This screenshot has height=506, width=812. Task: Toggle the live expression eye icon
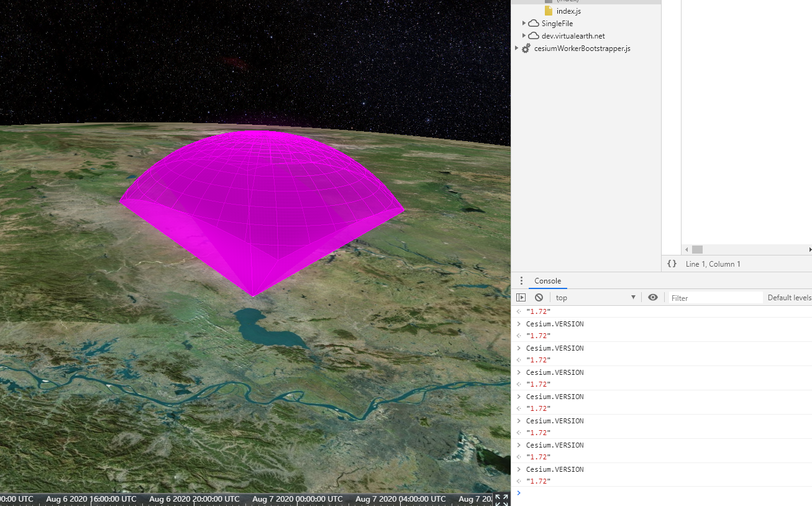coord(652,298)
